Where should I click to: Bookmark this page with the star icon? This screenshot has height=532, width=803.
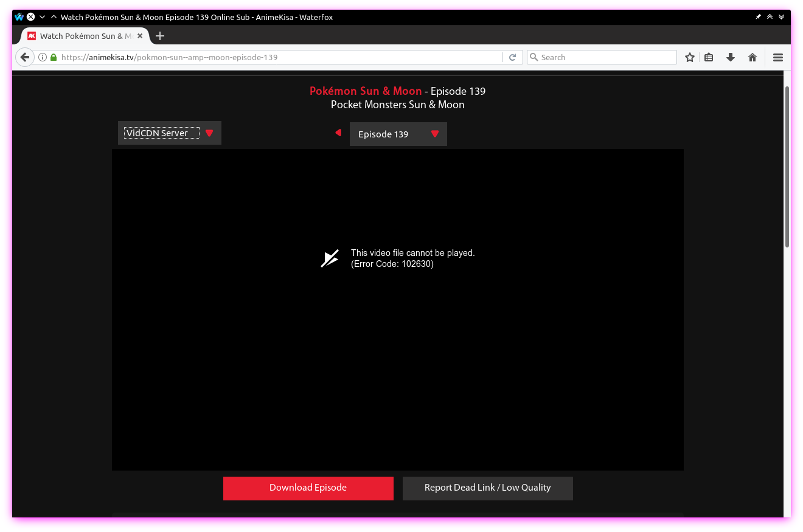pos(690,57)
